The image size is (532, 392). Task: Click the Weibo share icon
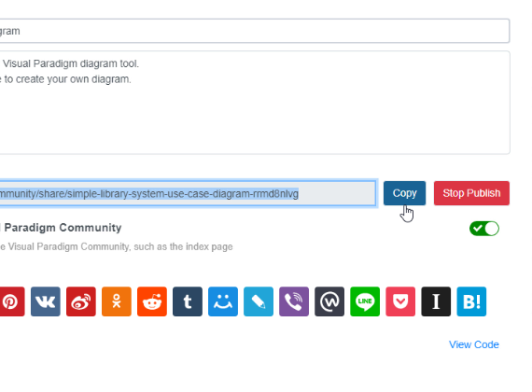pos(81,301)
